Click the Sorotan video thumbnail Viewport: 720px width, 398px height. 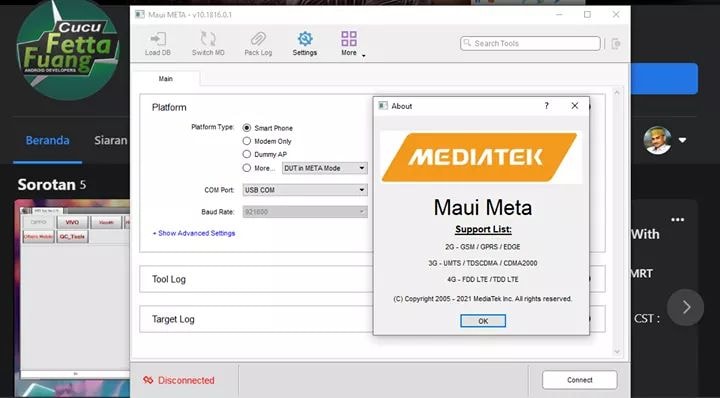72,298
